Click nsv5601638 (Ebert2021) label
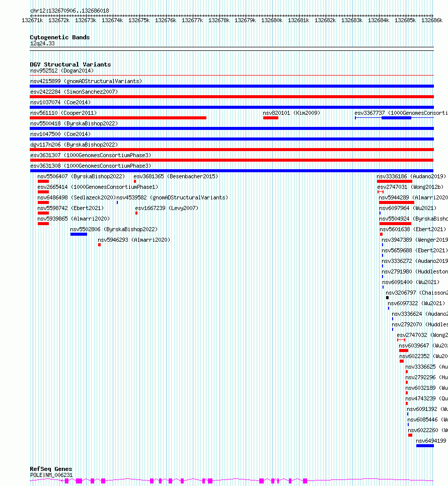 point(413,229)
